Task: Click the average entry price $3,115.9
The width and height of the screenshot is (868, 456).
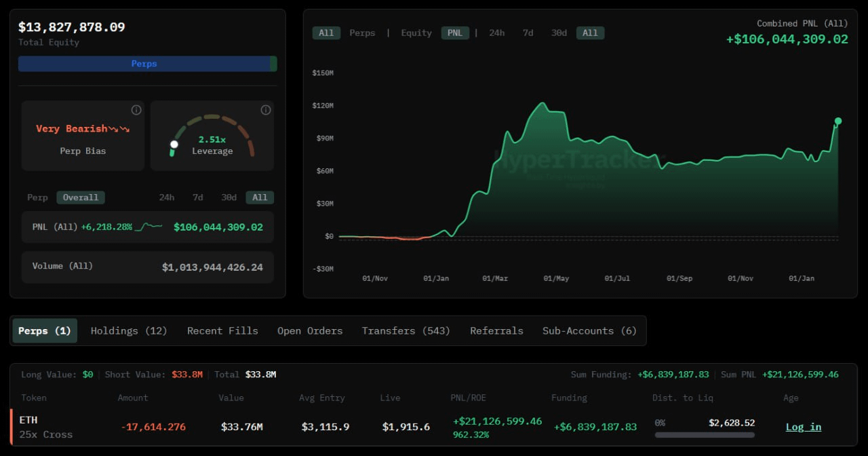Action: (x=326, y=427)
